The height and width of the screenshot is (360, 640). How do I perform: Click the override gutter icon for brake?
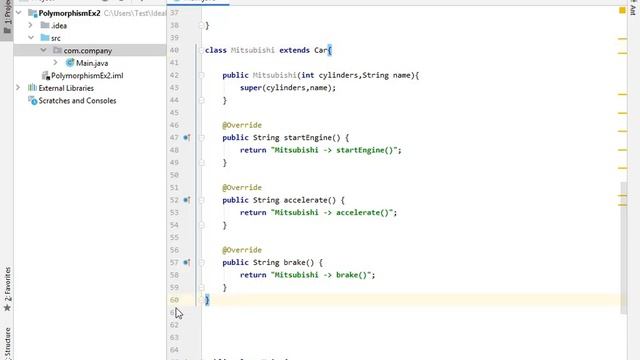click(x=187, y=262)
